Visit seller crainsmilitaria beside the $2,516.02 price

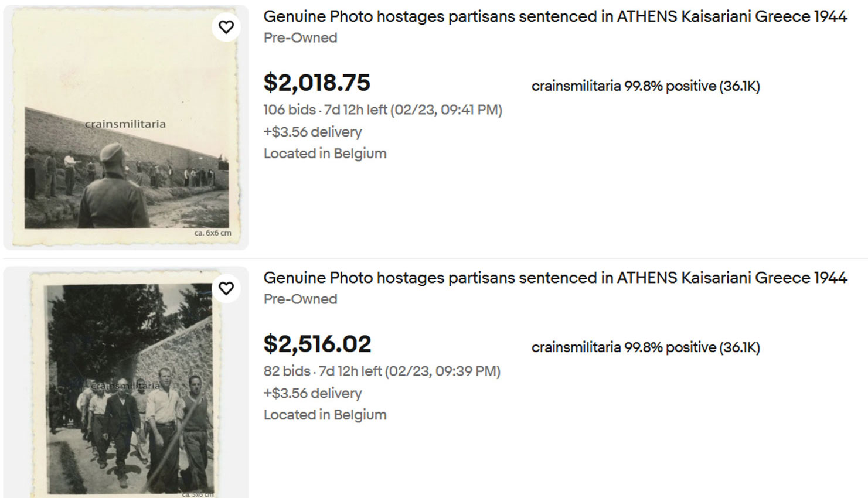pyautogui.click(x=576, y=347)
